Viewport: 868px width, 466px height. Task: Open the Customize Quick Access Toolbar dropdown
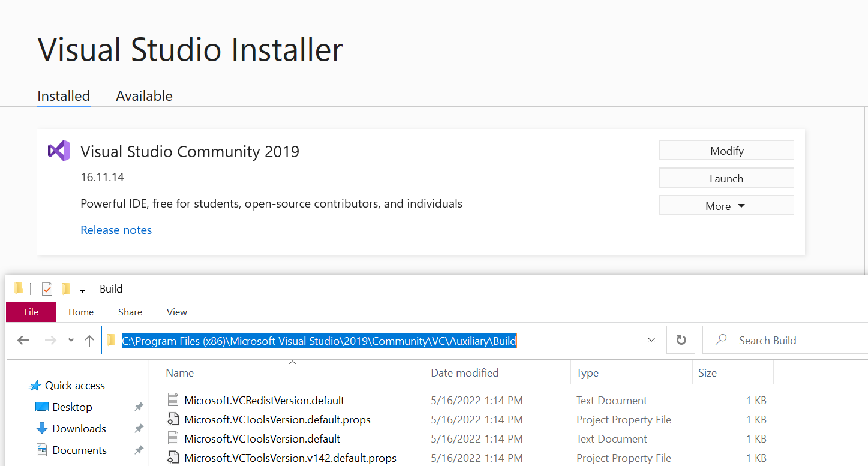click(x=82, y=290)
